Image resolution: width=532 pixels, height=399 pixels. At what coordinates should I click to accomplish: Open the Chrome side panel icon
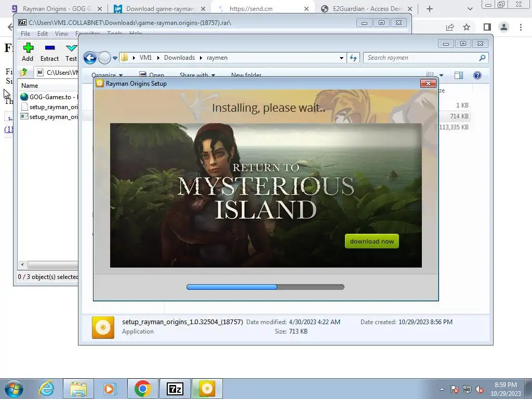[487, 27]
